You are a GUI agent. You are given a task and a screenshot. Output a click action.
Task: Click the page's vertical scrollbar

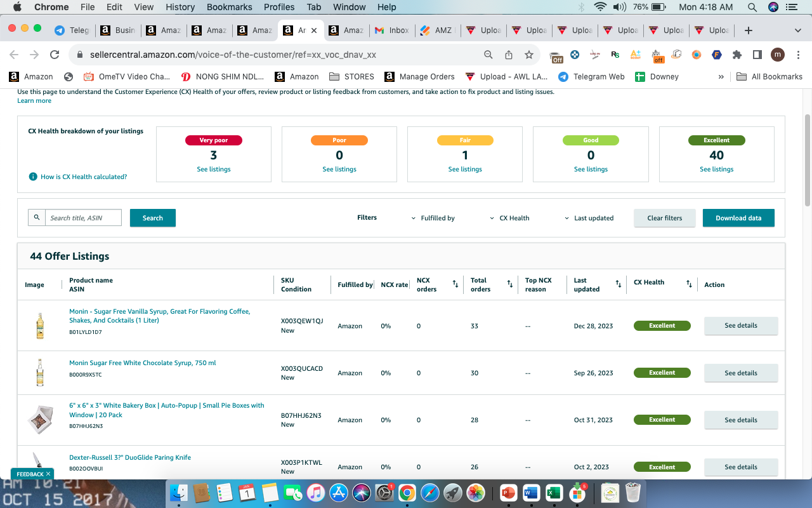[808, 160]
